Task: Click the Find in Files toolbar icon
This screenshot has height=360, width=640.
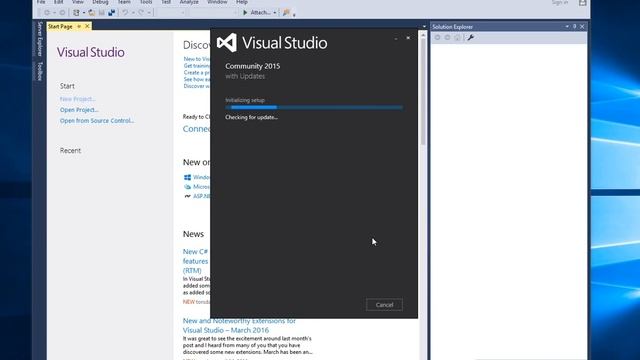Action: pos(286,13)
